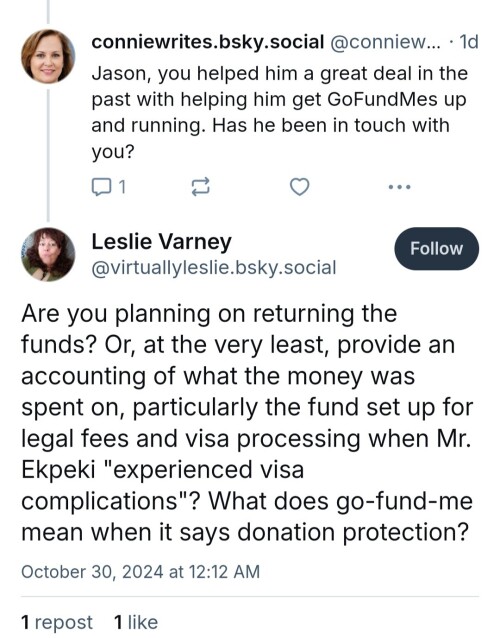Open more options three-dot menu
The width and height of the screenshot is (500, 638).
click(400, 187)
